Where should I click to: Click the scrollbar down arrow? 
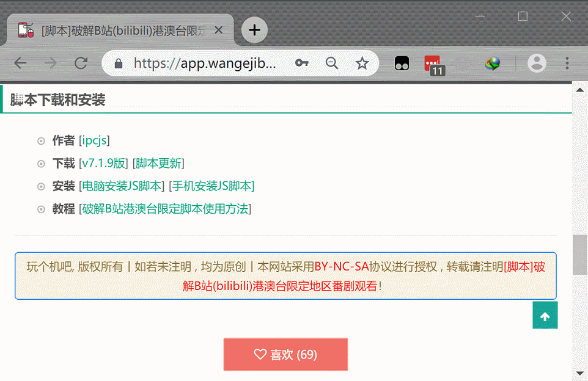(x=580, y=373)
